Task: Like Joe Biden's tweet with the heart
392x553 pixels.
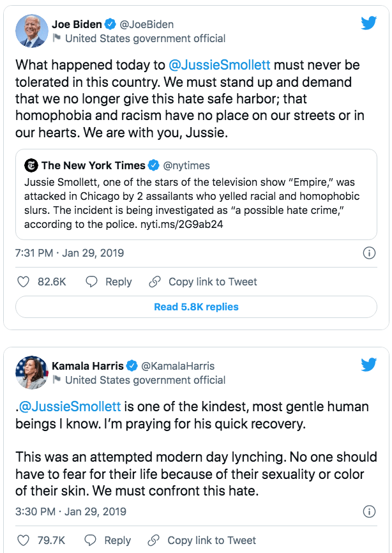Action: (23, 282)
